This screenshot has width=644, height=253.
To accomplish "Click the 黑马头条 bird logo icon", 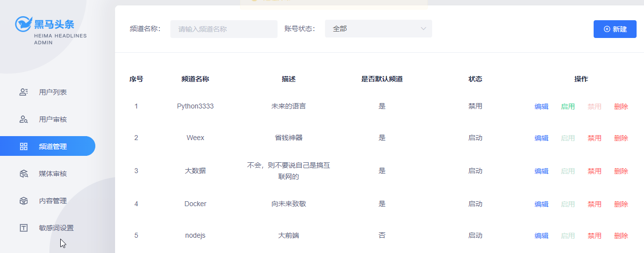I will pyautogui.click(x=23, y=23).
